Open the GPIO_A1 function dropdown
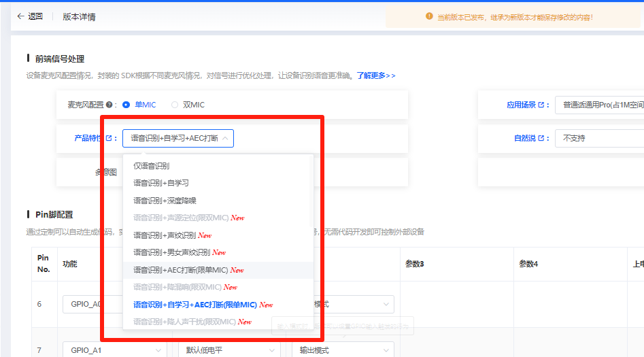 [115, 350]
